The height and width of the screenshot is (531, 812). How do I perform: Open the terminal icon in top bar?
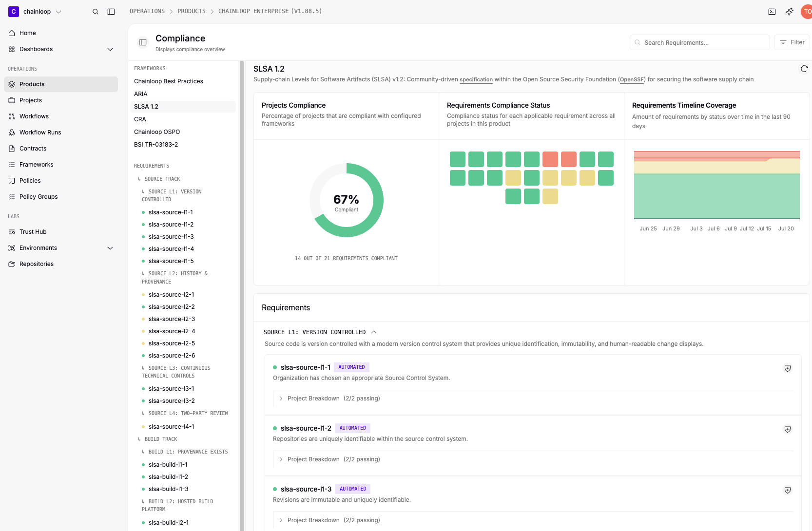[772, 12]
